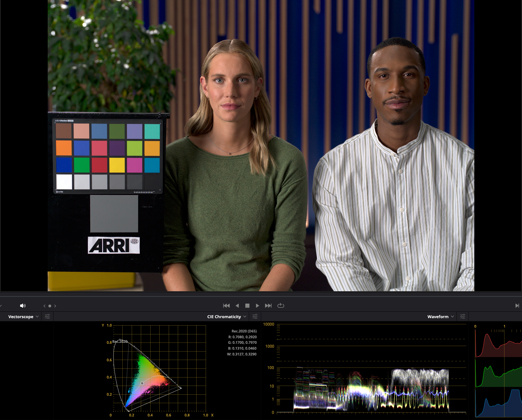Screen dimensions: 522x420
Task: Play the clip in reverse
Action: (x=237, y=306)
